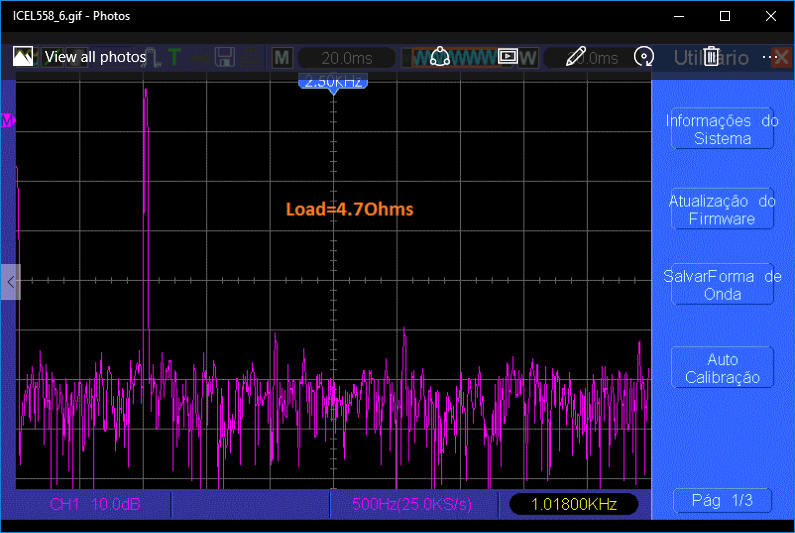
Task: Click the CH1 10.0dB scale label
Action: click(x=95, y=504)
